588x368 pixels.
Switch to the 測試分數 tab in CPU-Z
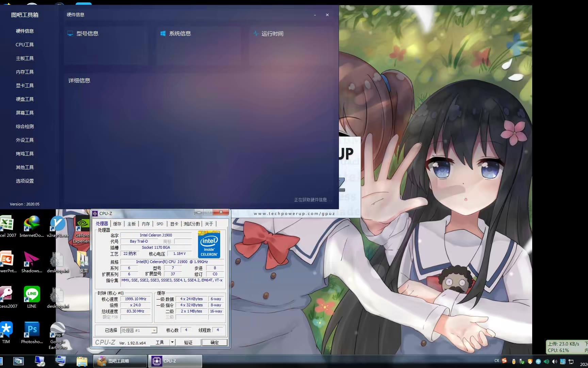point(192,224)
